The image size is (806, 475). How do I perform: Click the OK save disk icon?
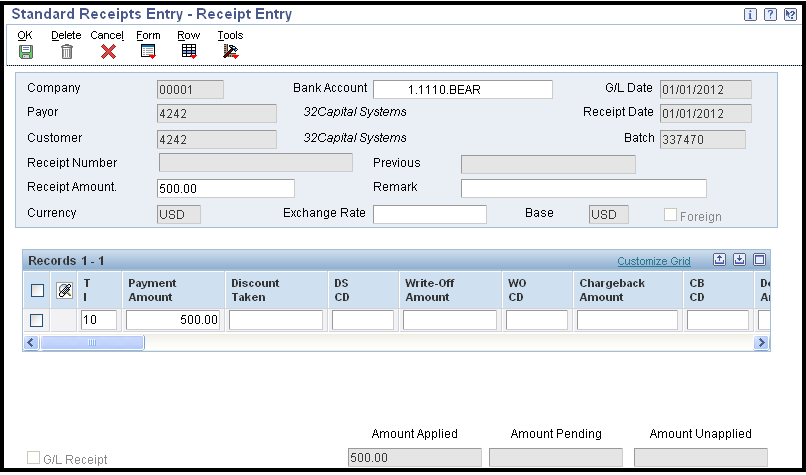pos(26,51)
